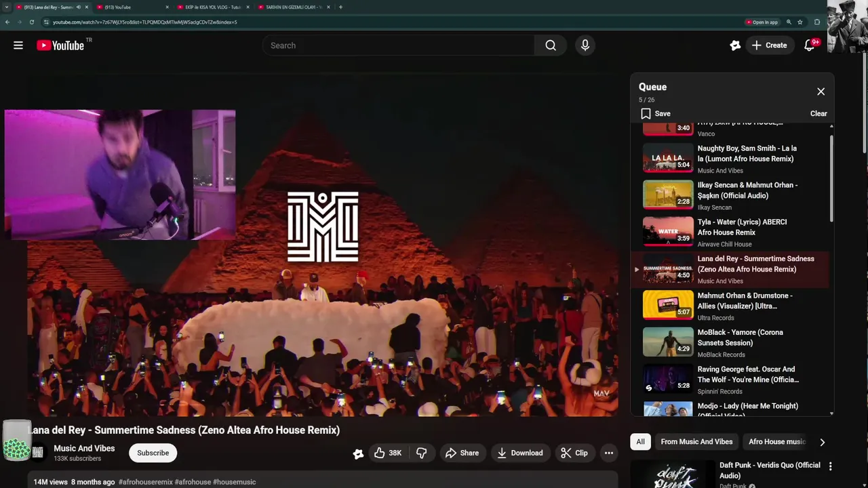The height and width of the screenshot is (488, 868).
Task: Switch to the 'TARİHİN EN GİZEMLİ OLAYI' tab
Action: (294, 7)
